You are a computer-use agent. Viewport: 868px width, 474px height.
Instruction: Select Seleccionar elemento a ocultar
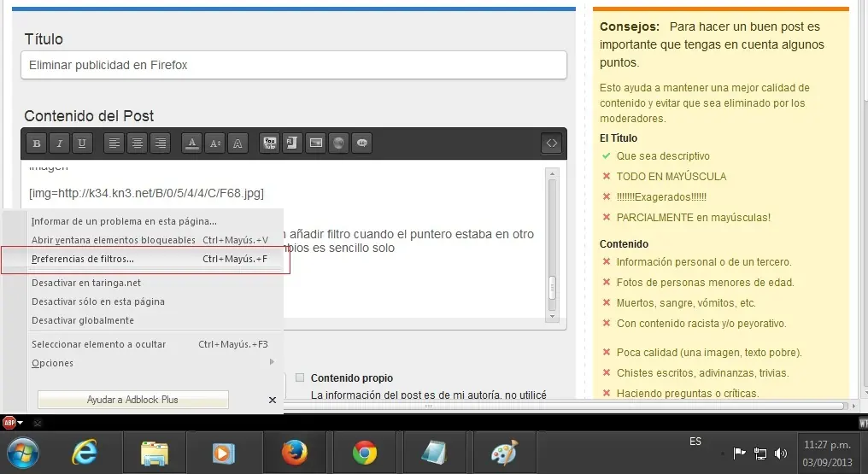(149, 344)
